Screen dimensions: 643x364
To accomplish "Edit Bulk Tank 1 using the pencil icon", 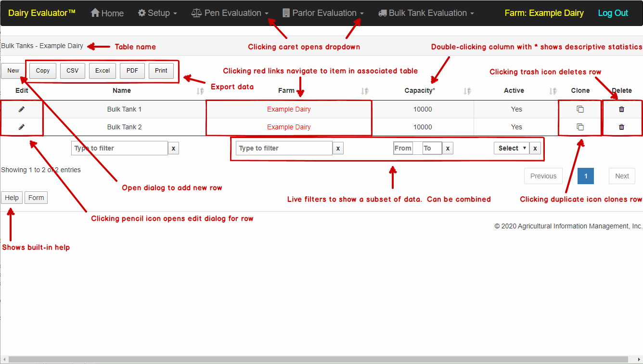I will 21,109.
